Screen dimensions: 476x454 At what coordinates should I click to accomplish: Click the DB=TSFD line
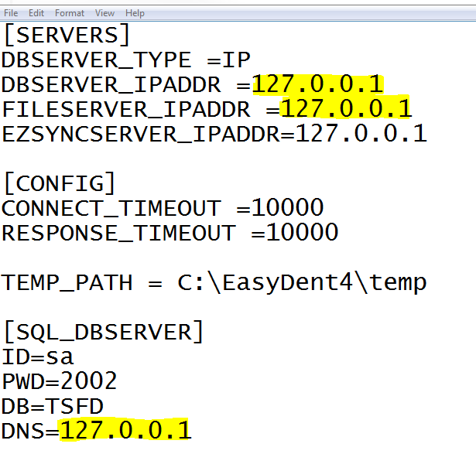coord(52,405)
